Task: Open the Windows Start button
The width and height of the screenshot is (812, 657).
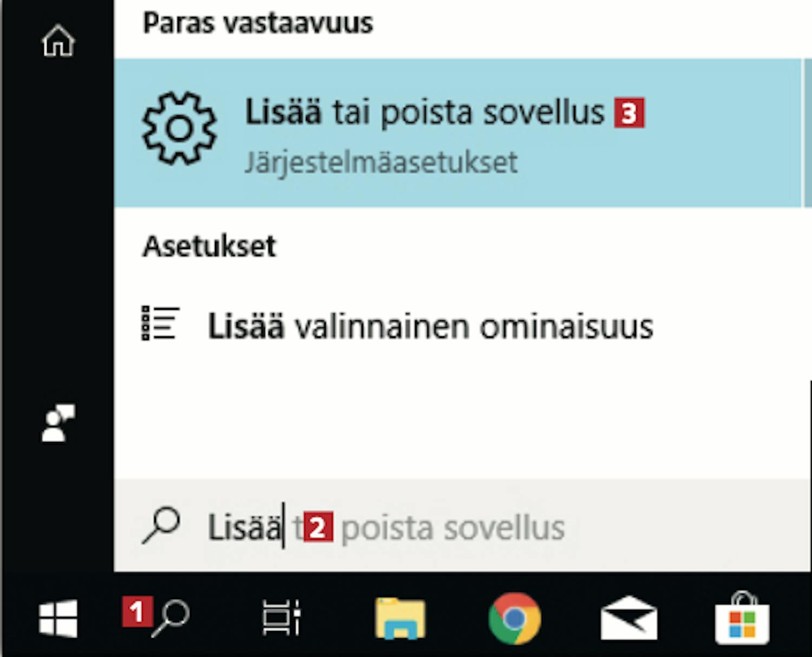Action: click(x=58, y=618)
